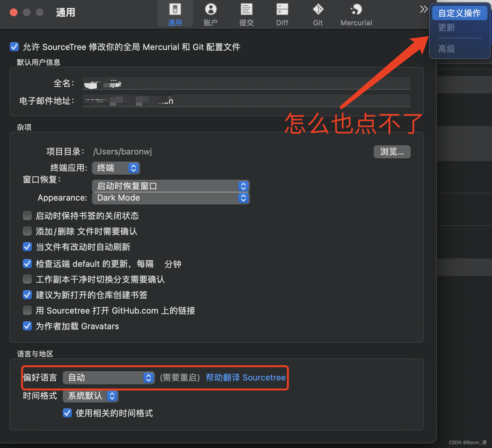The height and width of the screenshot is (448, 492).
Task: Toggle 当文件有改动时自动刷新 checkbox
Action: [x=27, y=247]
